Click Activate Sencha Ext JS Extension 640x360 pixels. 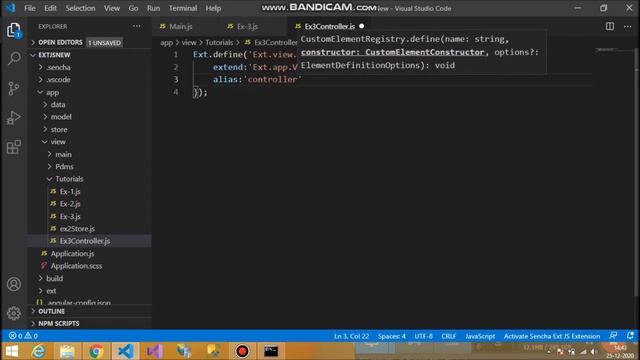(x=552, y=336)
